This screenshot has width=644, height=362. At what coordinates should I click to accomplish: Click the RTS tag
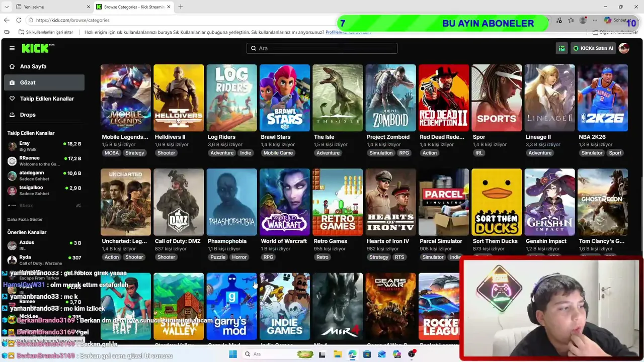(x=399, y=257)
